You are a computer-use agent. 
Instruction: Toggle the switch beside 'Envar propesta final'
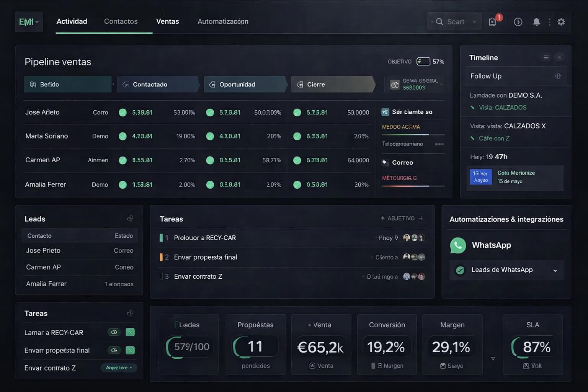[114, 350]
